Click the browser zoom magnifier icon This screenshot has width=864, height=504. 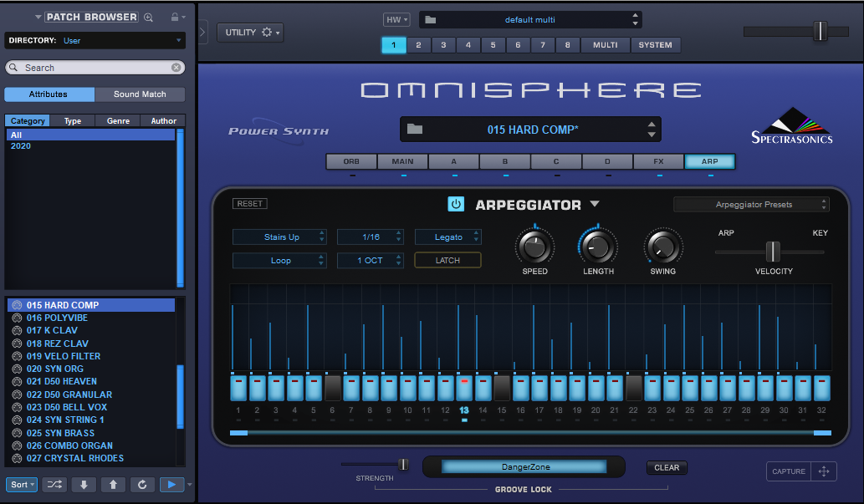(x=149, y=18)
